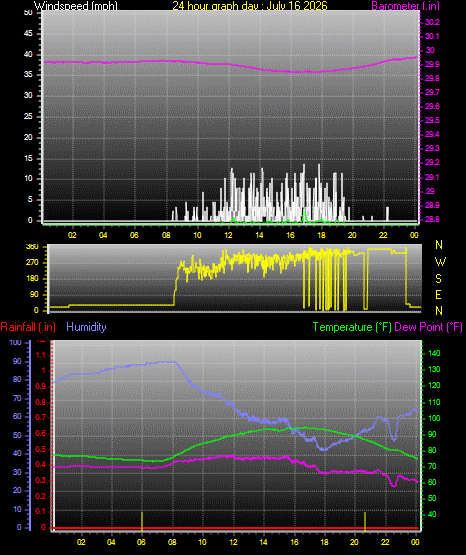
Task: Click barometer axis value 28.9
Action: click(x=432, y=205)
